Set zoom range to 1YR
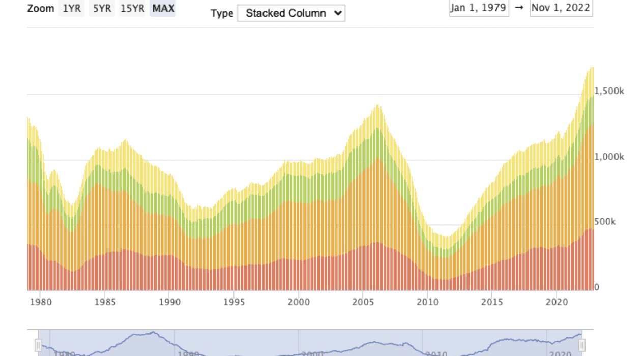644x356 pixels. coord(71,9)
